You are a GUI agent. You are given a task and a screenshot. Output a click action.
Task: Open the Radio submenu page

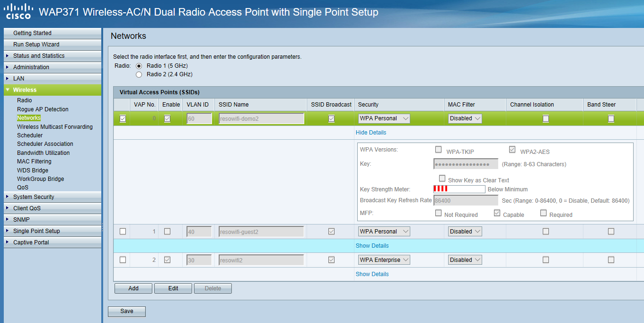(25, 100)
